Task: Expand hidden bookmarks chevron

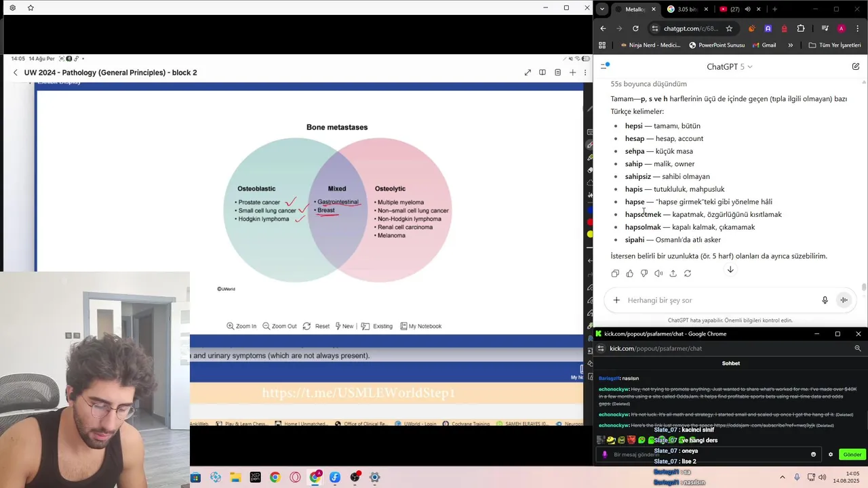Action: point(791,45)
